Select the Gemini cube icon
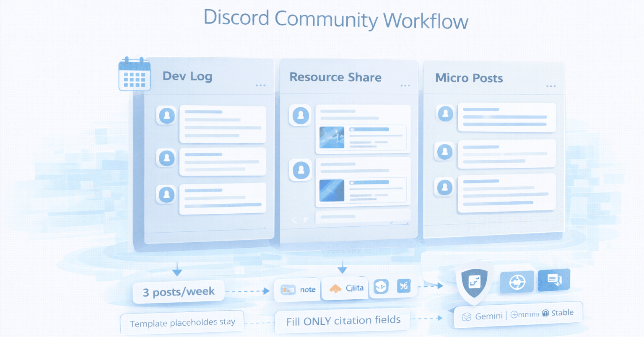644x337 pixels. [467, 316]
